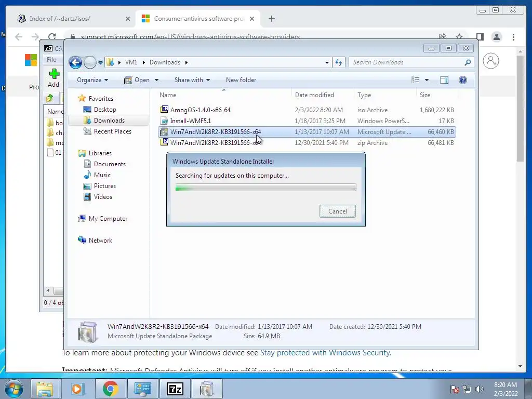Open the Organize menu

coord(92,80)
